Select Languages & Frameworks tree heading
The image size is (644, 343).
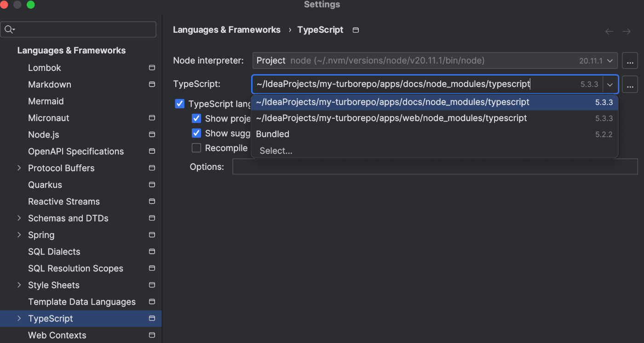[71, 51]
